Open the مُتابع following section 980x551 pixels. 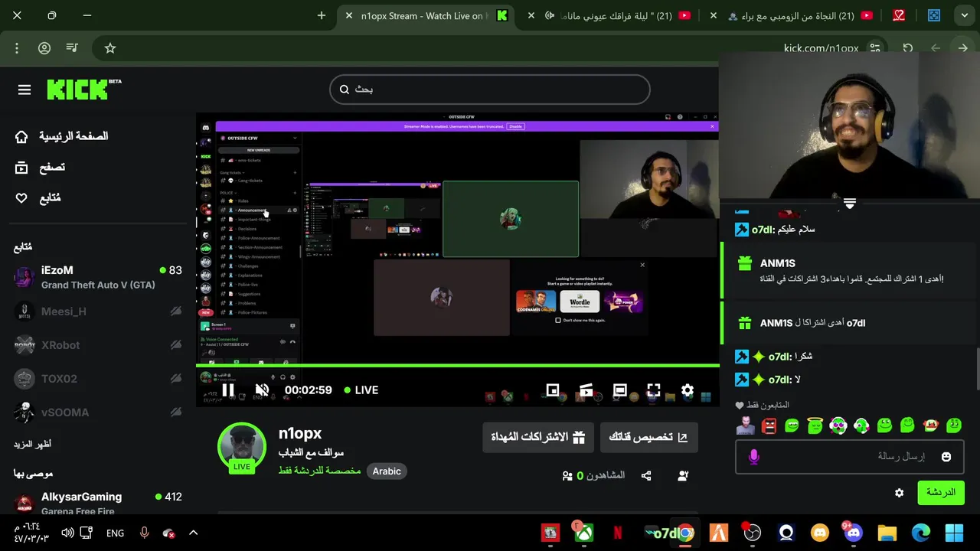click(38, 198)
